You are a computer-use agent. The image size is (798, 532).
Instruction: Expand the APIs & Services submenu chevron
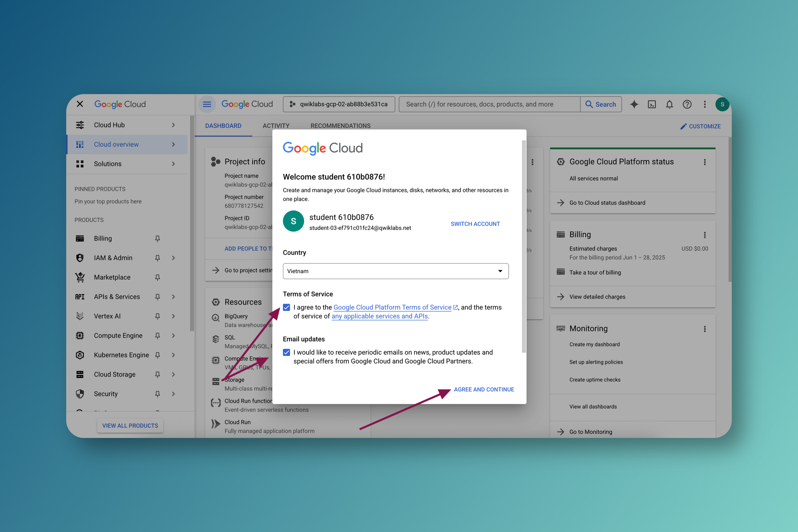pyautogui.click(x=173, y=297)
